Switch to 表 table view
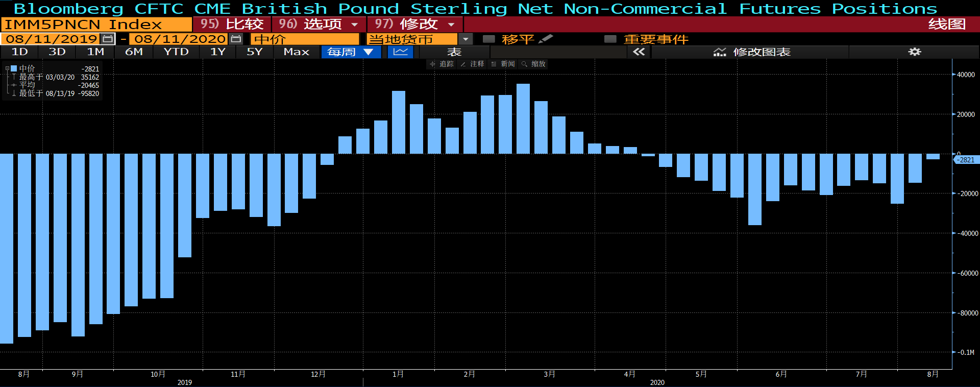This screenshot has width=980, height=387. (x=454, y=52)
